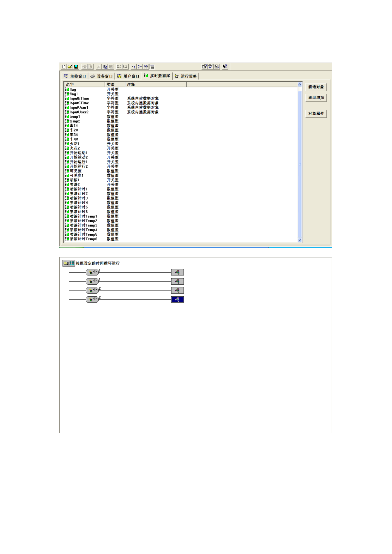392x554 pixels.
Task: Switch to the 用户窗口 tab
Action: pos(128,76)
